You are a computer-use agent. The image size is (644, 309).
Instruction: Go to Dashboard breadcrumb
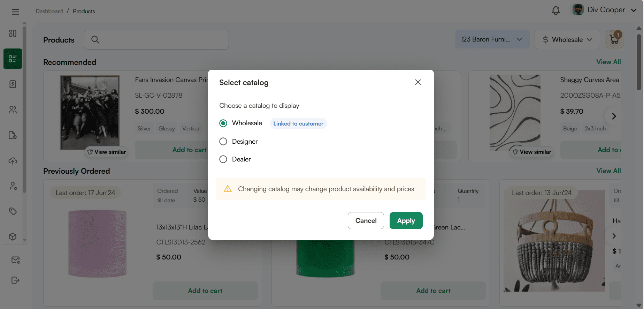point(49,12)
